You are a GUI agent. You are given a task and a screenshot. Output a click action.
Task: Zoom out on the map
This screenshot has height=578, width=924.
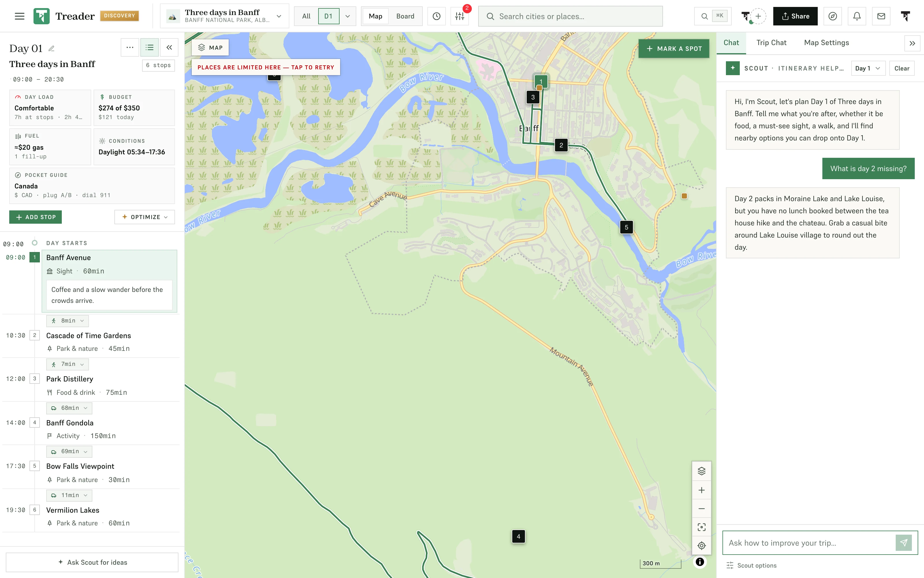[701, 508]
